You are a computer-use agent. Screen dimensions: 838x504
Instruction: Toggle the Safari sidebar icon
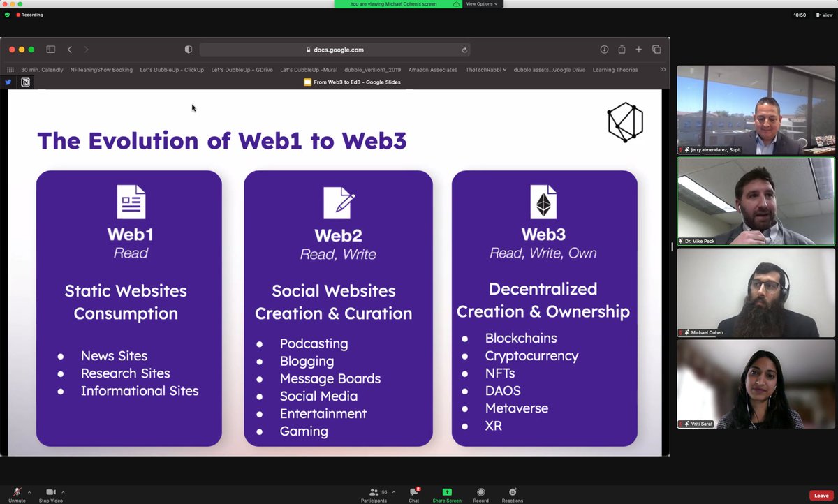[x=50, y=50]
